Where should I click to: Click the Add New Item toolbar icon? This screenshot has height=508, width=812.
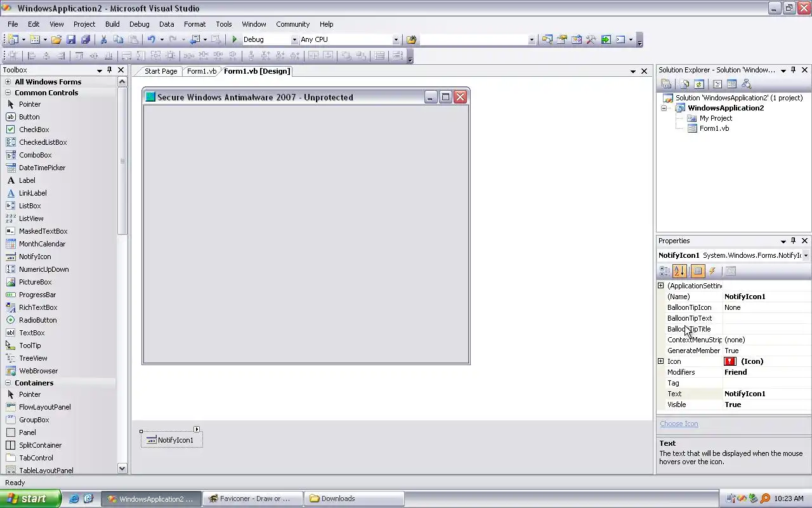click(x=35, y=39)
